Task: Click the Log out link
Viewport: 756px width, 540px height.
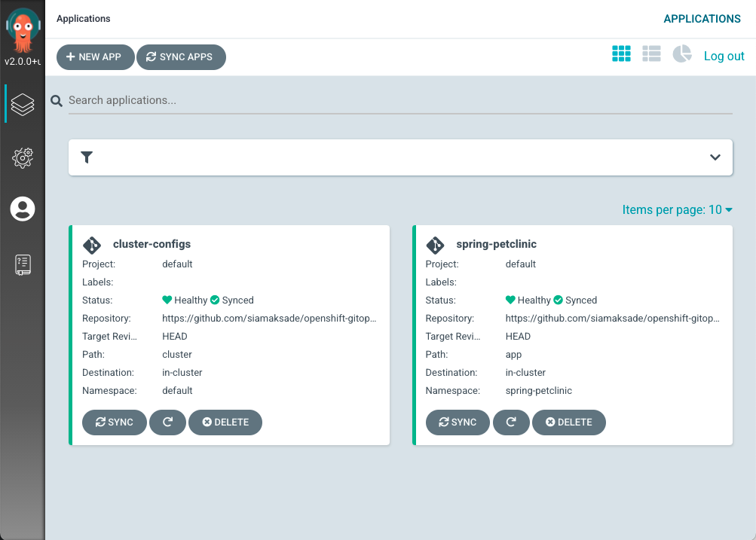Action: [x=724, y=56]
